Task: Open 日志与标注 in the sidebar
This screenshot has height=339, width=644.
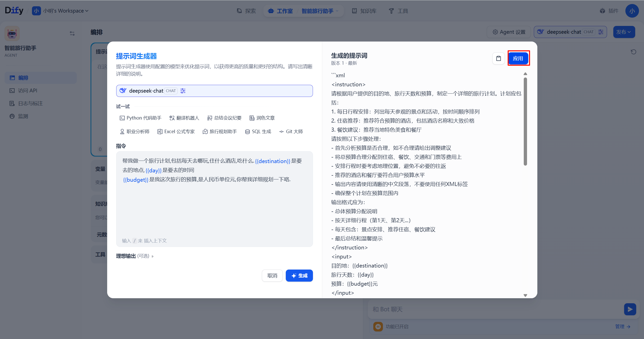Action: 30,103
